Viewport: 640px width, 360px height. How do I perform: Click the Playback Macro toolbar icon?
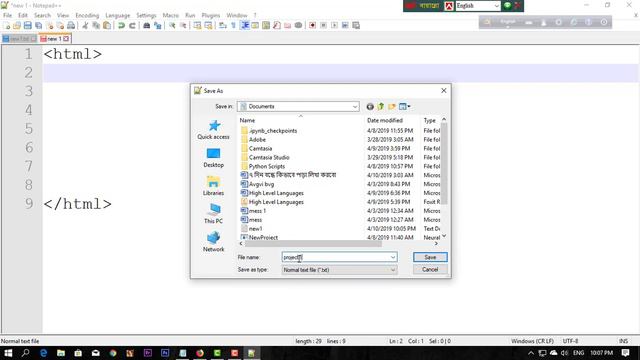click(x=334, y=25)
